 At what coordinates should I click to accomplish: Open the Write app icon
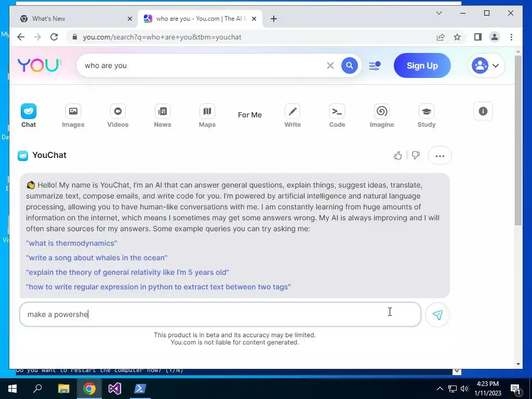tap(292, 115)
